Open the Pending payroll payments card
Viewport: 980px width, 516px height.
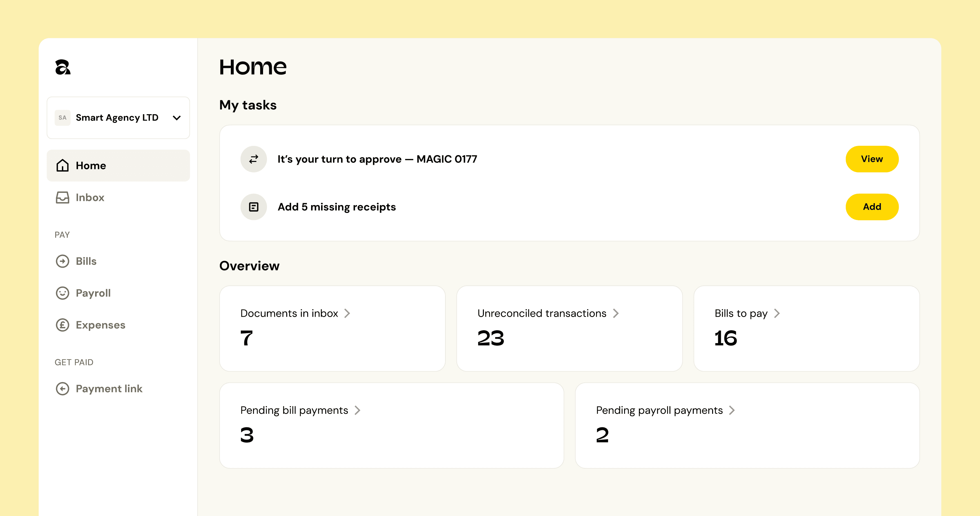747,425
